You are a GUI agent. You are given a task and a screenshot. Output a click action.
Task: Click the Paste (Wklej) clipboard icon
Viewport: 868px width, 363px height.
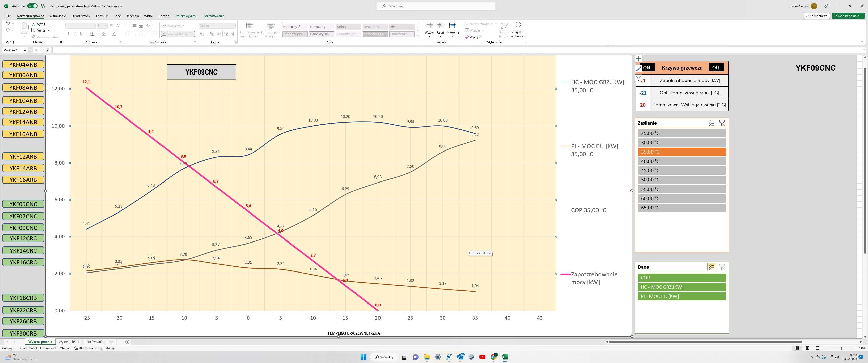[x=24, y=26]
